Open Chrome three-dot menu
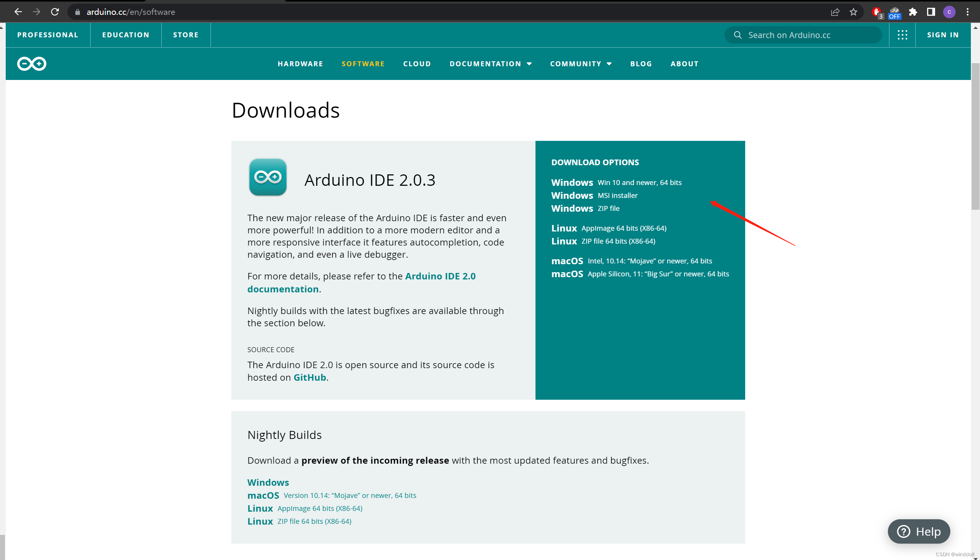Screen dimensions: 980x560 tap(967, 12)
